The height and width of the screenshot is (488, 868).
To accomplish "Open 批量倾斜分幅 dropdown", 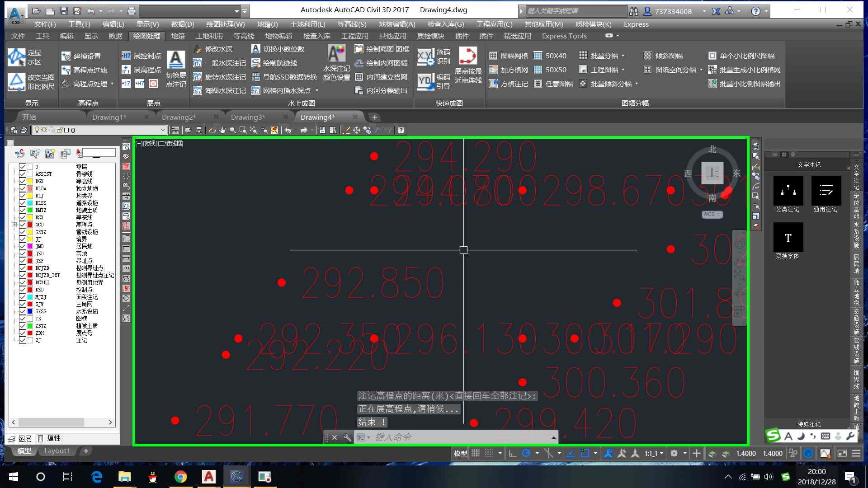I will [x=637, y=84].
